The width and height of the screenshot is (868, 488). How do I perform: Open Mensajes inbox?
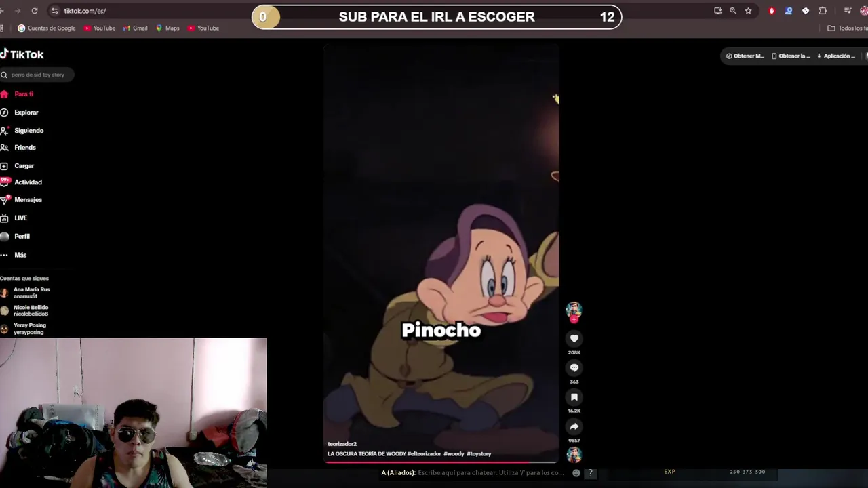click(x=21, y=200)
